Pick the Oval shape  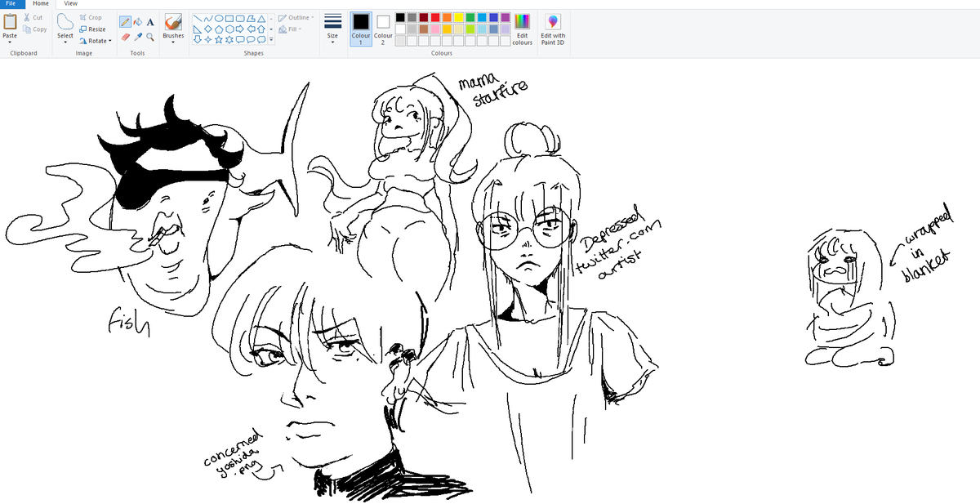[x=220, y=18]
